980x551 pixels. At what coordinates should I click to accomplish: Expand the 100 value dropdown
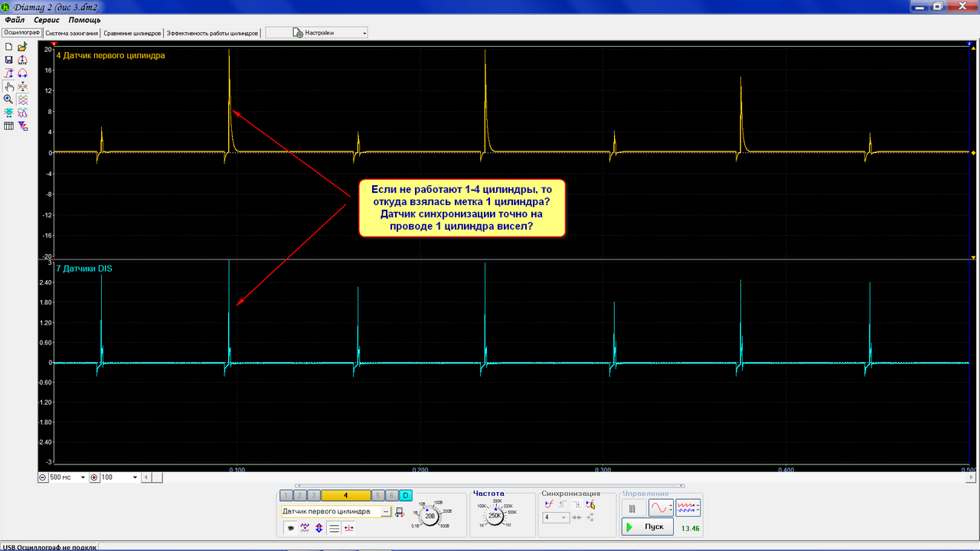[x=136, y=477]
